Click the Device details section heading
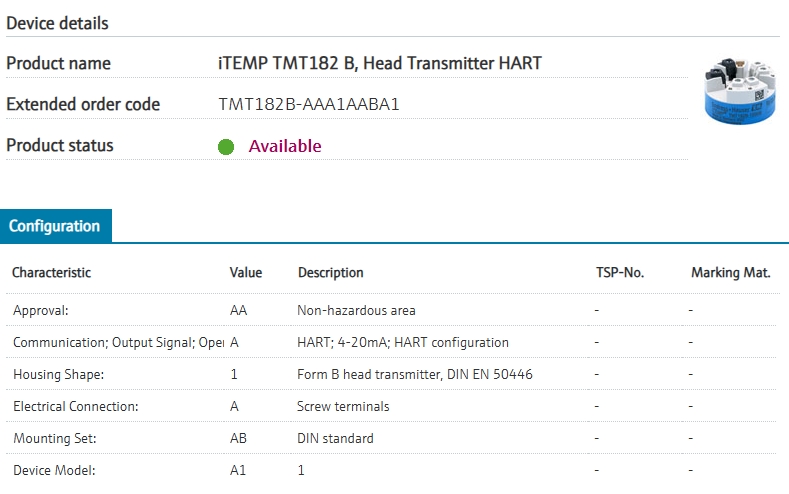Screen dimensions: 789x494 pos(57,23)
